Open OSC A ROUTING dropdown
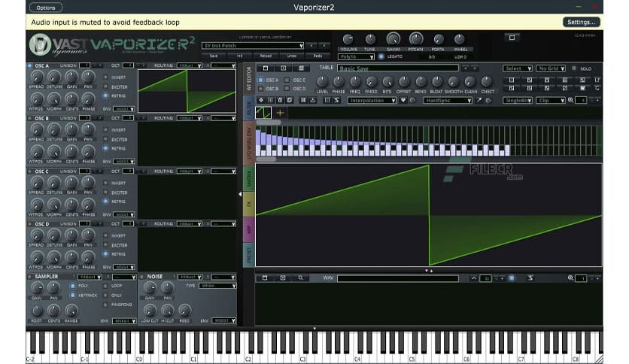Screen dimensions: 629x364 point(190,65)
